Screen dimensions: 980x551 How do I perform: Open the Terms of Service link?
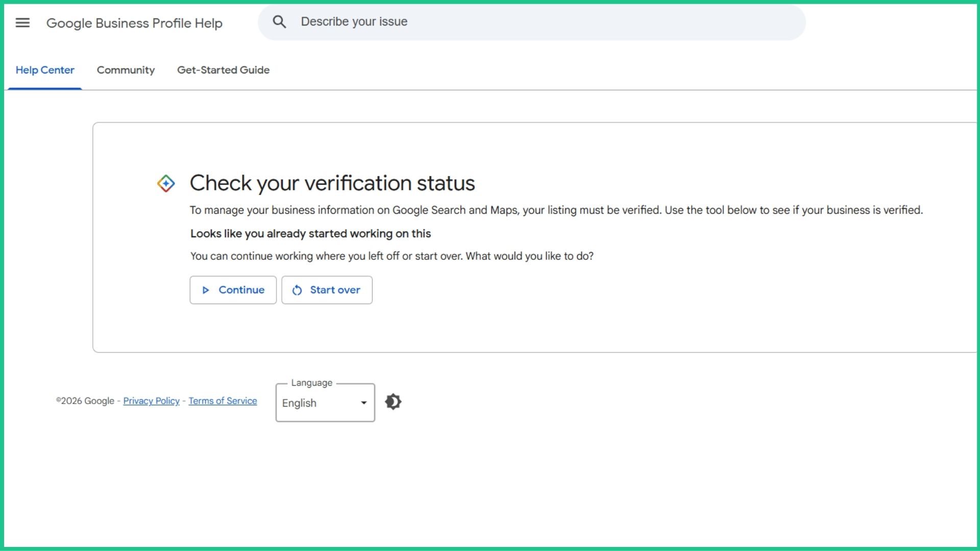click(x=223, y=401)
